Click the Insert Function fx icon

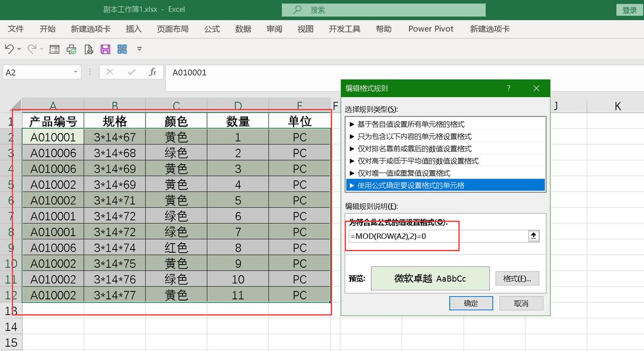tap(152, 72)
